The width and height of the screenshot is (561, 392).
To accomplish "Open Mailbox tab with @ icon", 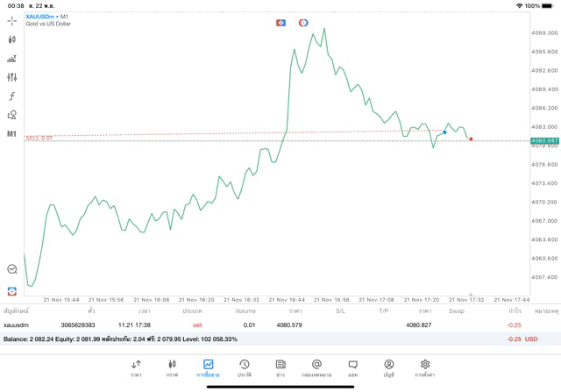I will coord(316,367).
